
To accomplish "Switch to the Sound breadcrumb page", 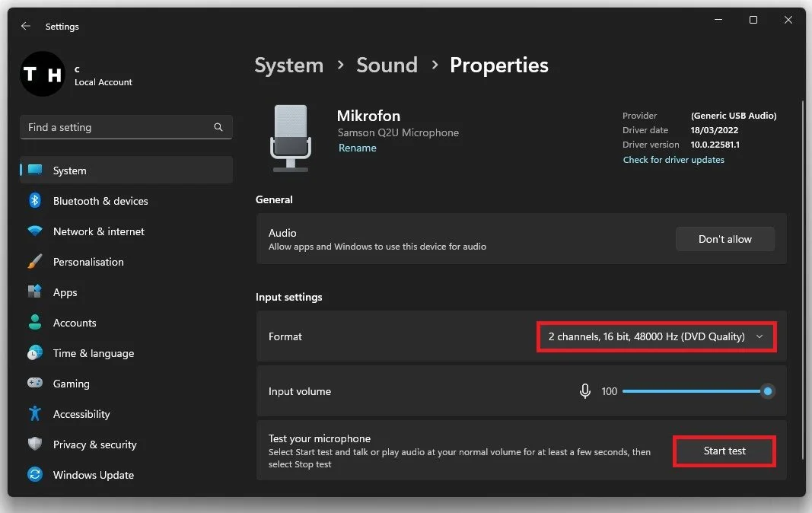I will [387, 65].
